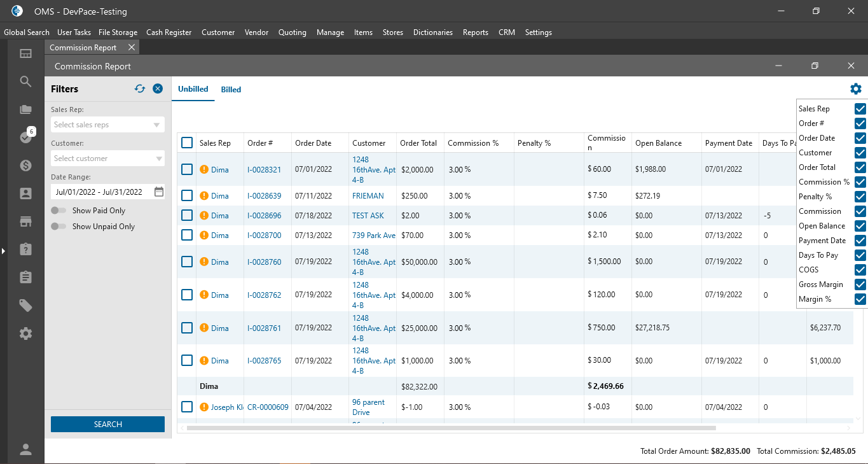Reset filters with the refresh arrows icon

click(x=140, y=89)
